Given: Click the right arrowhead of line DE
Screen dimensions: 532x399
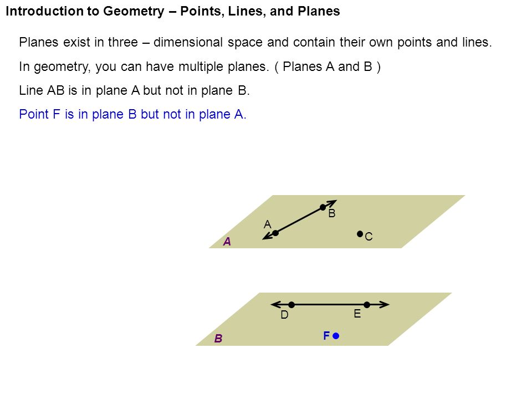Looking at the screenshot, I should tap(384, 305).
